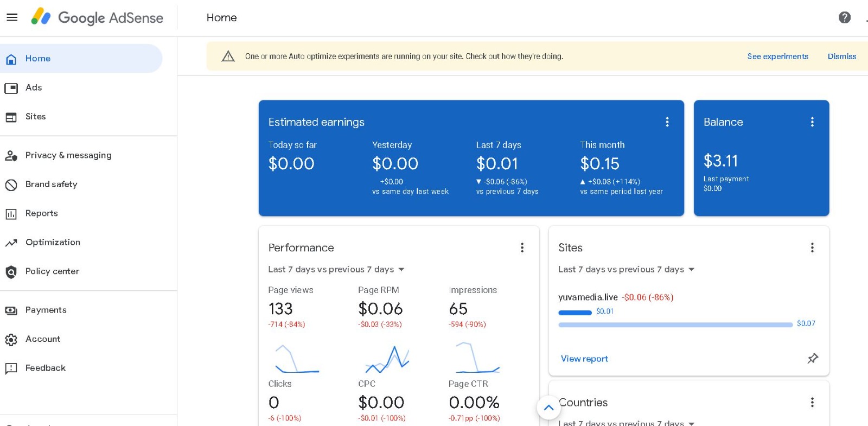Screen dimensions: 868x426
Task: Click Last 7 days $0.01 earnings value
Action: point(497,164)
